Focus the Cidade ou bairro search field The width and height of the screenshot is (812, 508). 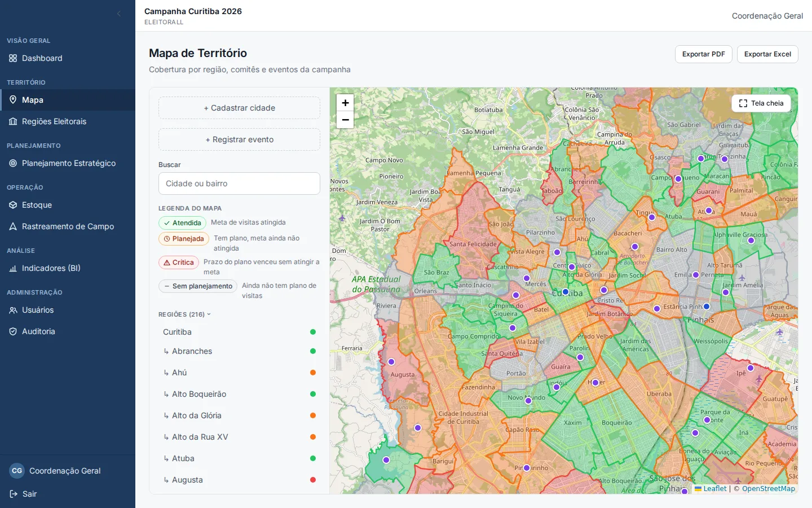click(240, 183)
